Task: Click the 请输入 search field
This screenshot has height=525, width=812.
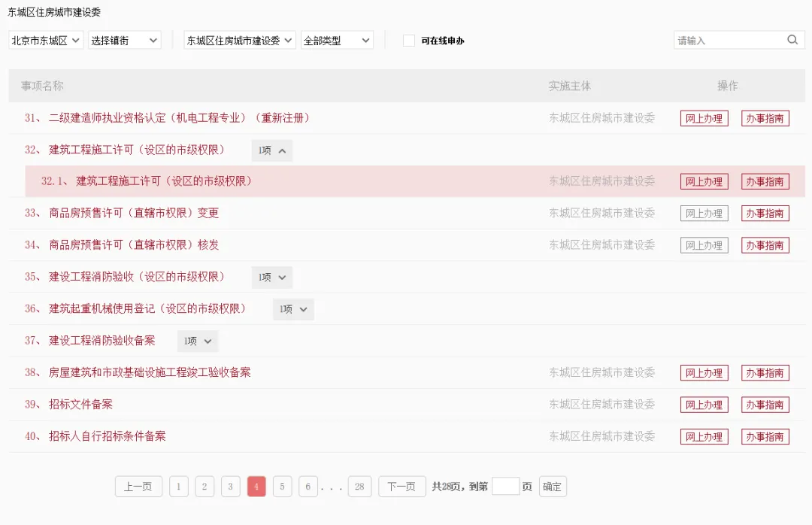Action: [x=728, y=41]
